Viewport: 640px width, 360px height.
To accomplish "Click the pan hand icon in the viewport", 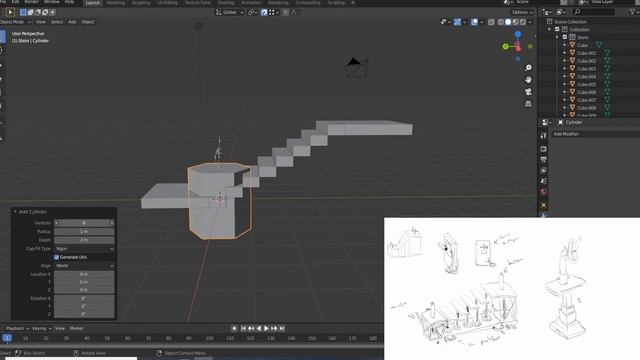I will pyautogui.click(x=528, y=80).
